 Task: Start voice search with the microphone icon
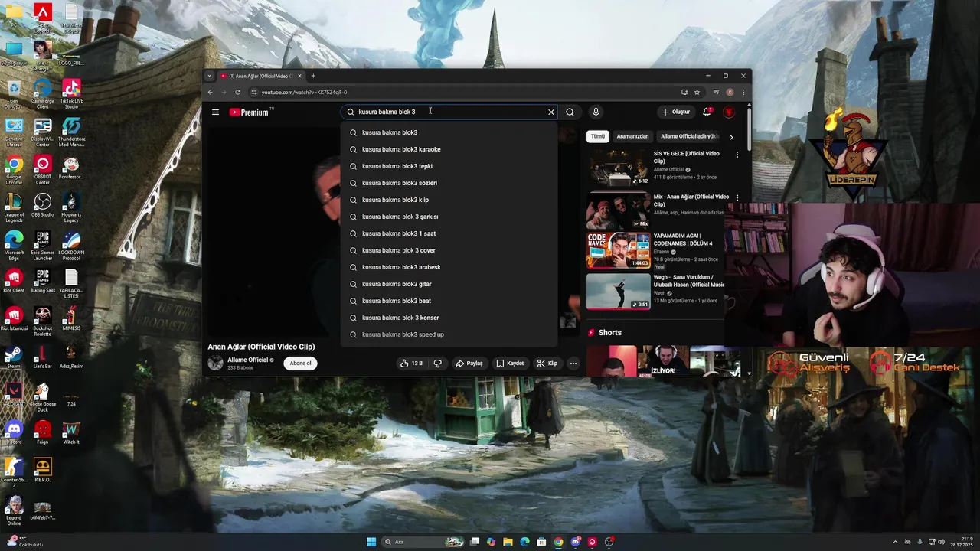click(596, 112)
